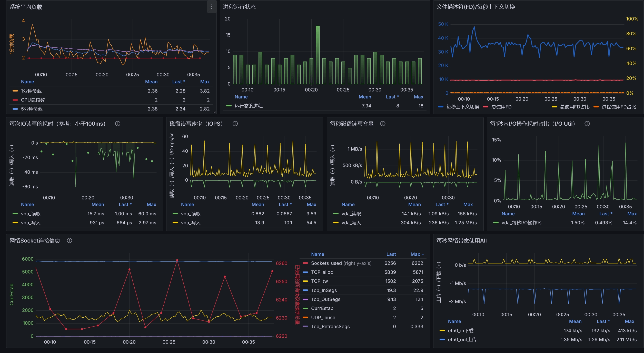This screenshot has width=644, height=353.
Task: Toggle the eth0_out上传 series in bandwidth legend
Action: pyautogui.click(x=462, y=339)
